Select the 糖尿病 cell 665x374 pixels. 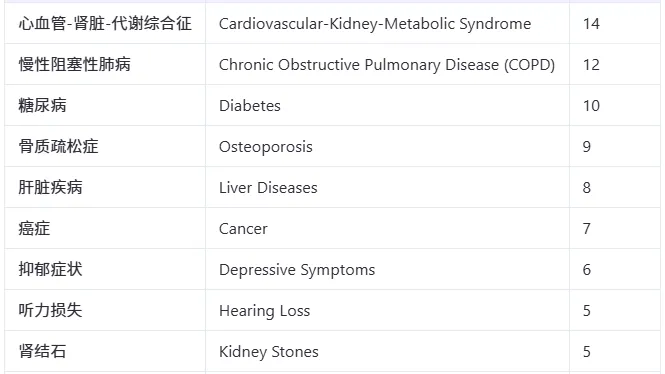pos(105,105)
